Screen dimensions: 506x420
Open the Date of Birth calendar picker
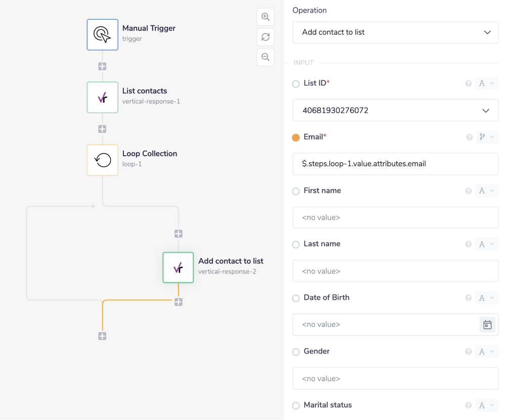[487, 324]
